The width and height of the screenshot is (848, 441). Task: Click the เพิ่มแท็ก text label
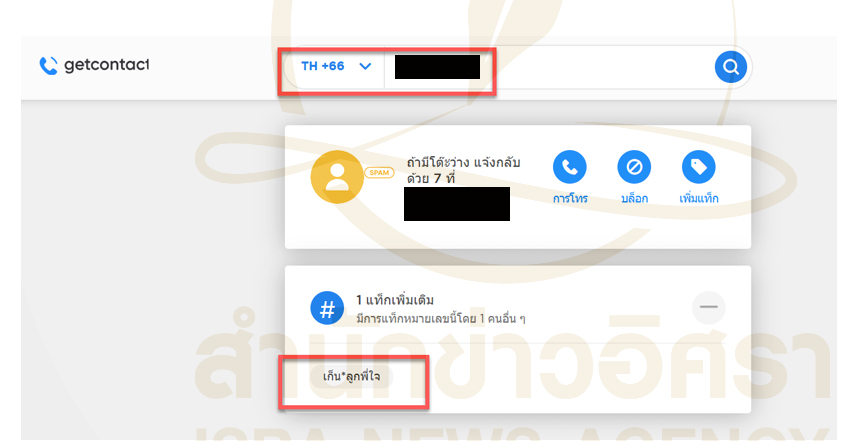[x=699, y=199]
